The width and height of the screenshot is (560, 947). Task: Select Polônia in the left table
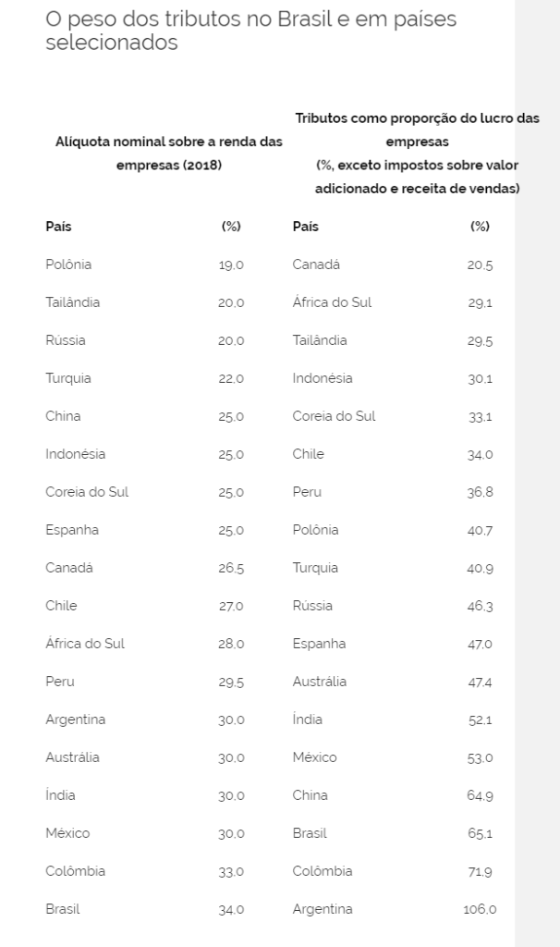tap(68, 264)
